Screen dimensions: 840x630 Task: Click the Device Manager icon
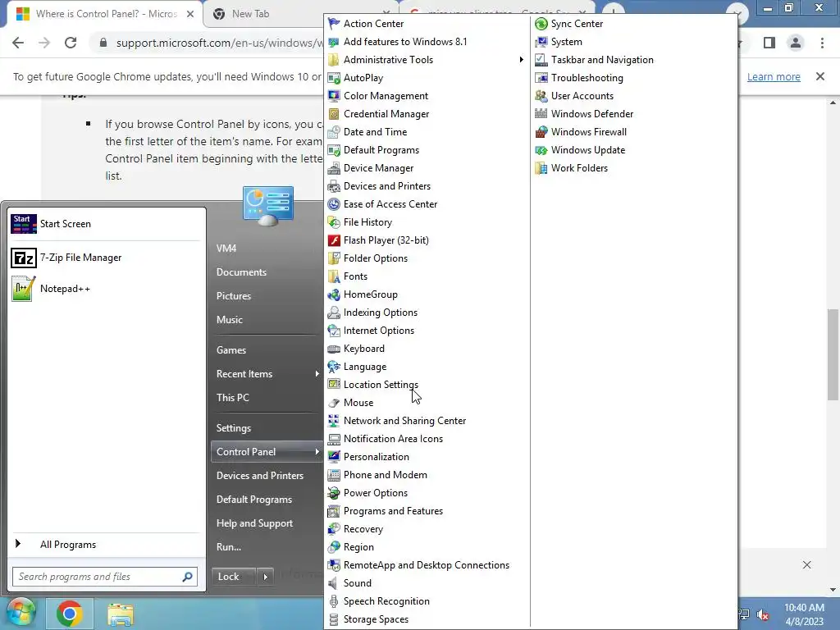point(334,168)
